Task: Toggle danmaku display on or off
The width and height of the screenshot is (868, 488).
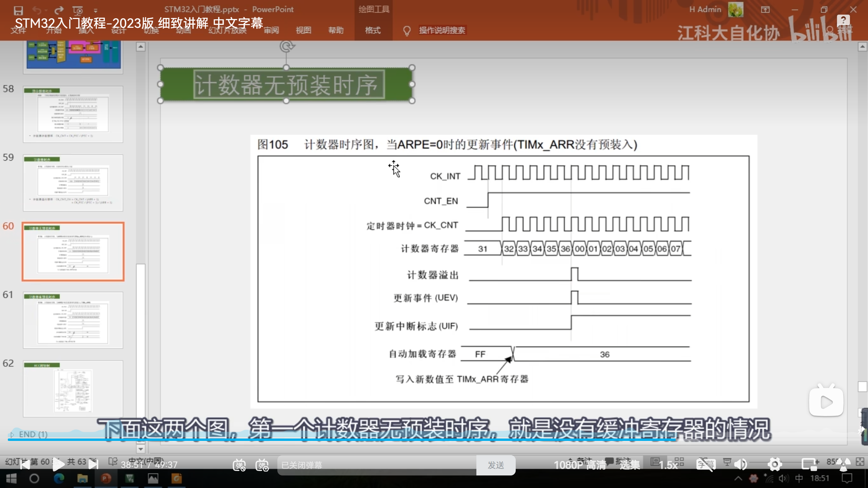Action: click(239, 465)
